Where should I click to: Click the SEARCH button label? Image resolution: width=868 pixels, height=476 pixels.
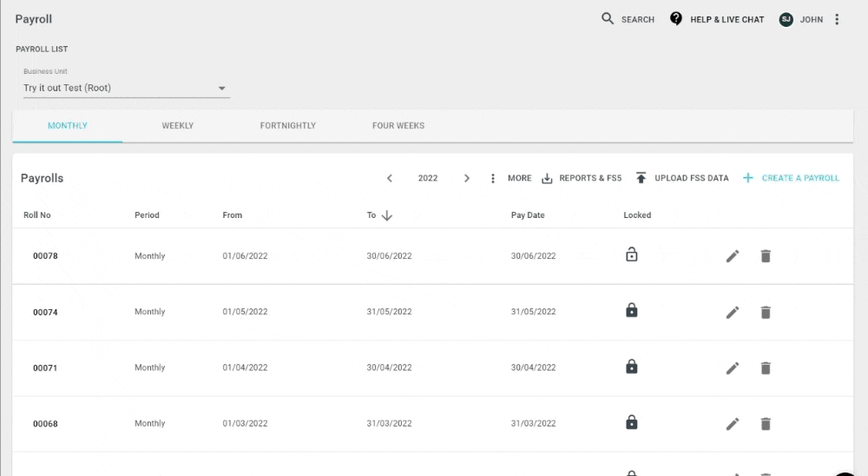(x=638, y=19)
